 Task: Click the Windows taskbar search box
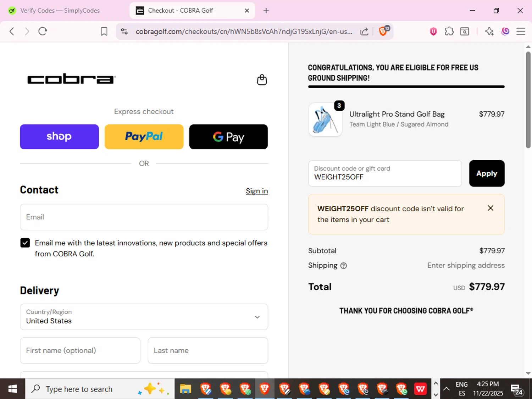(x=100, y=389)
